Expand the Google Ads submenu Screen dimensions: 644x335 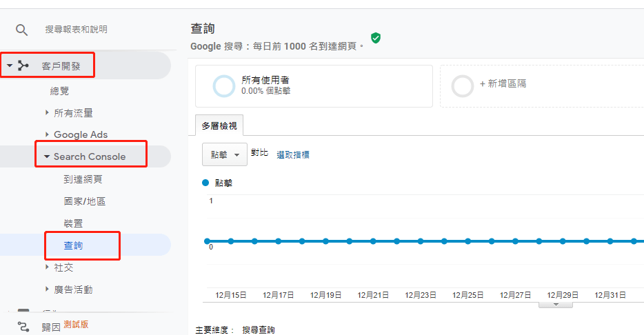point(47,134)
